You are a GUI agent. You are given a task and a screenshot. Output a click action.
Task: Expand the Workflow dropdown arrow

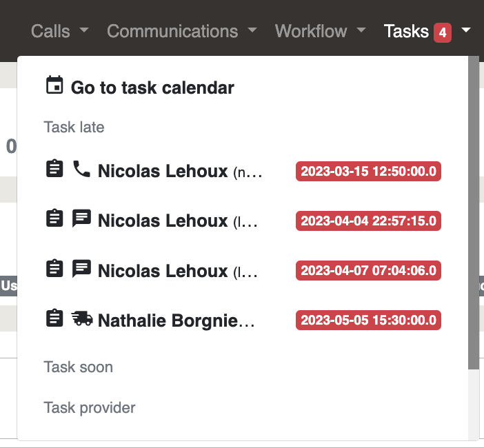pyautogui.click(x=361, y=30)
